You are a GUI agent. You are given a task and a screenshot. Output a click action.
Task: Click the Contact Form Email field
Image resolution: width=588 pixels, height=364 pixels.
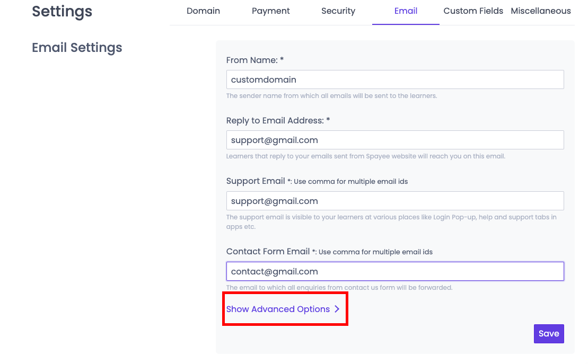point(395,271)
